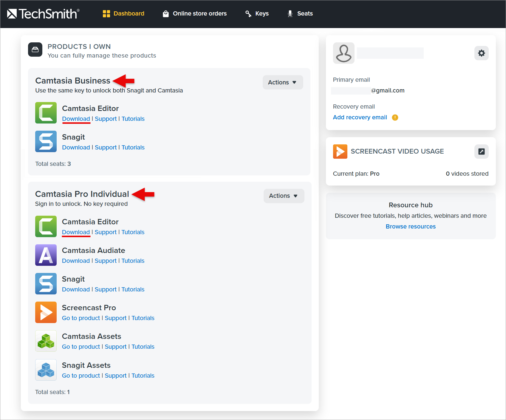Click the Camtasia Assets green cubes icon

pyautogui.click(x=46, y=341)
